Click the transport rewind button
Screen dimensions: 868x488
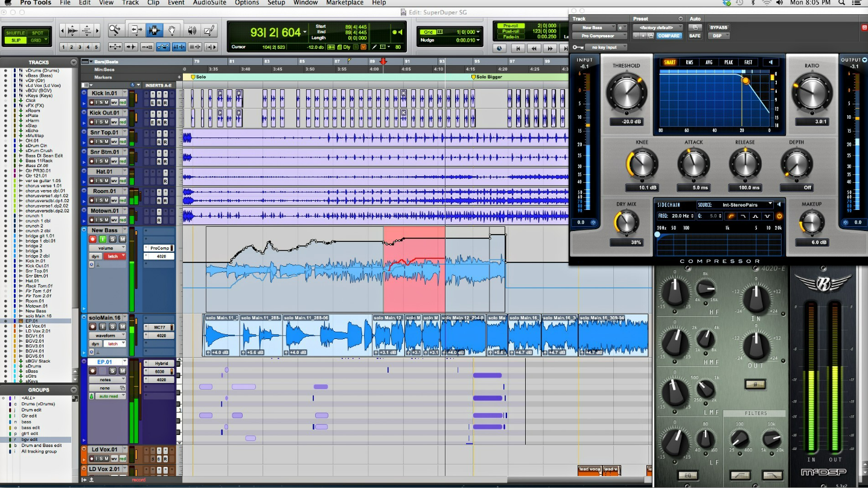coord(533,48)
